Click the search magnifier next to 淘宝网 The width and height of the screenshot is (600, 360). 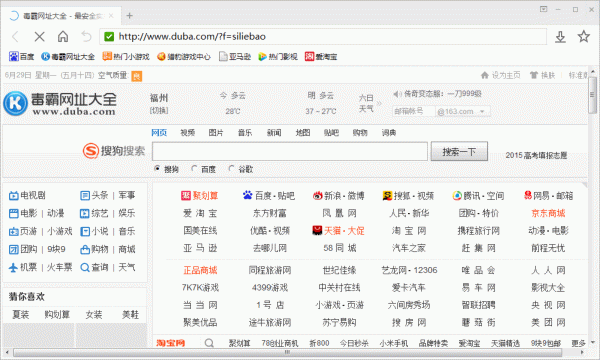[x=209, y=343]
